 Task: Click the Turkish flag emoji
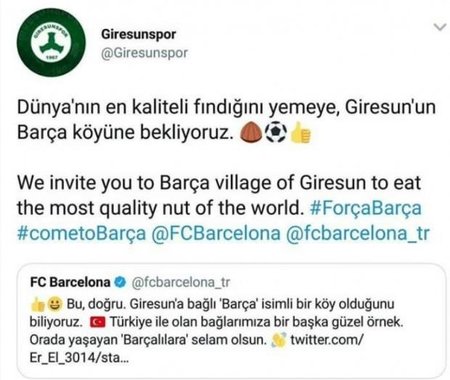[x=97, y=322]
